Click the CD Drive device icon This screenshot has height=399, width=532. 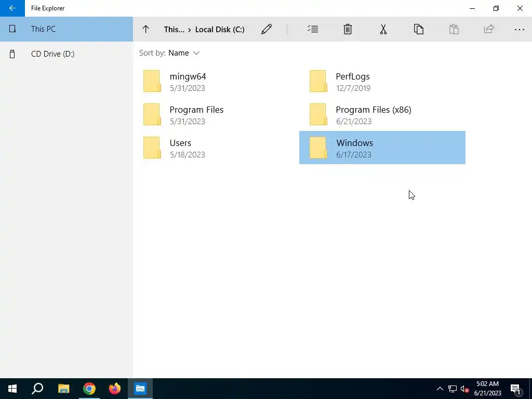point(12,54)
